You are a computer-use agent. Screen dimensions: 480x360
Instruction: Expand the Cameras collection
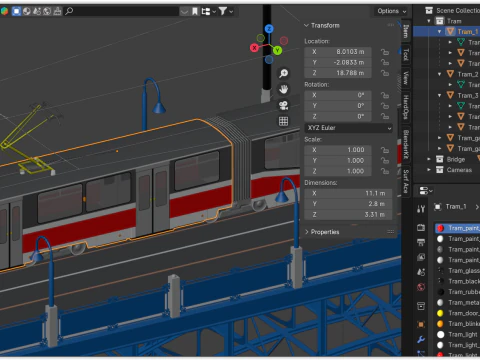[429, 170]
